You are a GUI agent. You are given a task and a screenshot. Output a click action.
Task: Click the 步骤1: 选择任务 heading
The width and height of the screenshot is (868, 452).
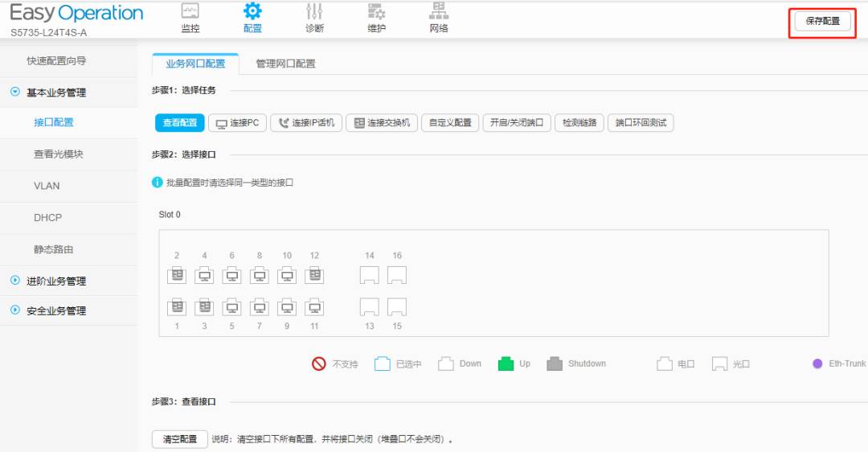pyautogui.click(x=184, y=90)
